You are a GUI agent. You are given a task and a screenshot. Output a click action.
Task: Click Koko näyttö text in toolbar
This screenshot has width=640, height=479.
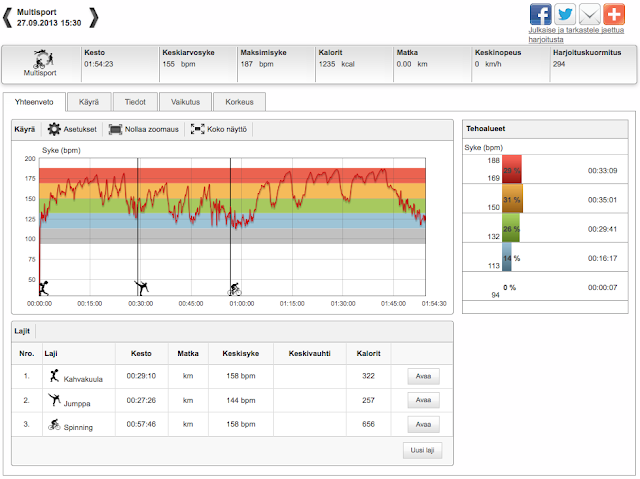point(227,129)
